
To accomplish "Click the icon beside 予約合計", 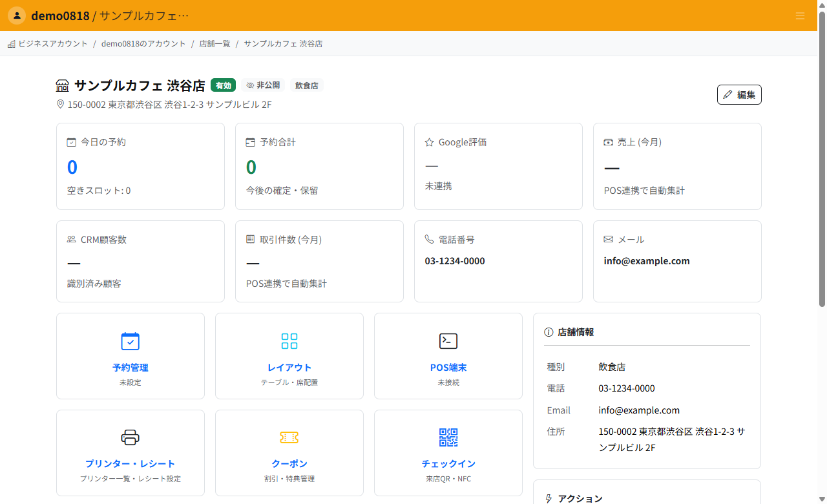I will (x=251, y=142).
